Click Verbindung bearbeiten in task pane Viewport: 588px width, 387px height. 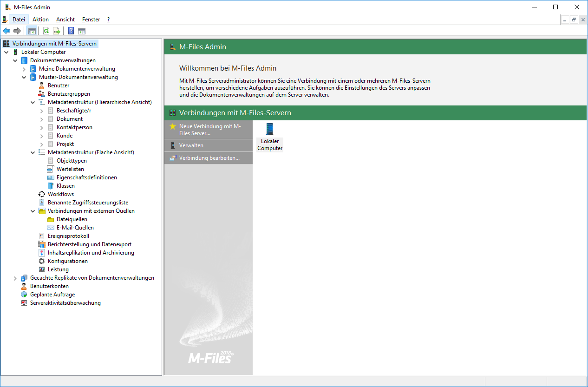pyautogui.click(x=209, y=158)
